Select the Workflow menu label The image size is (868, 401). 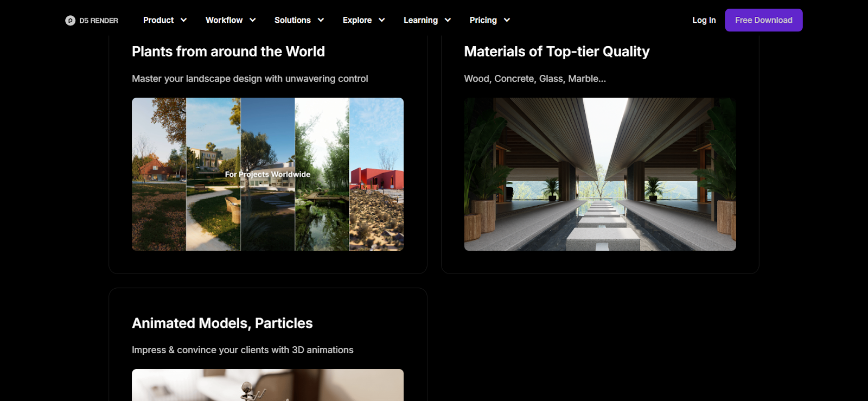click(x=224, y=20)
